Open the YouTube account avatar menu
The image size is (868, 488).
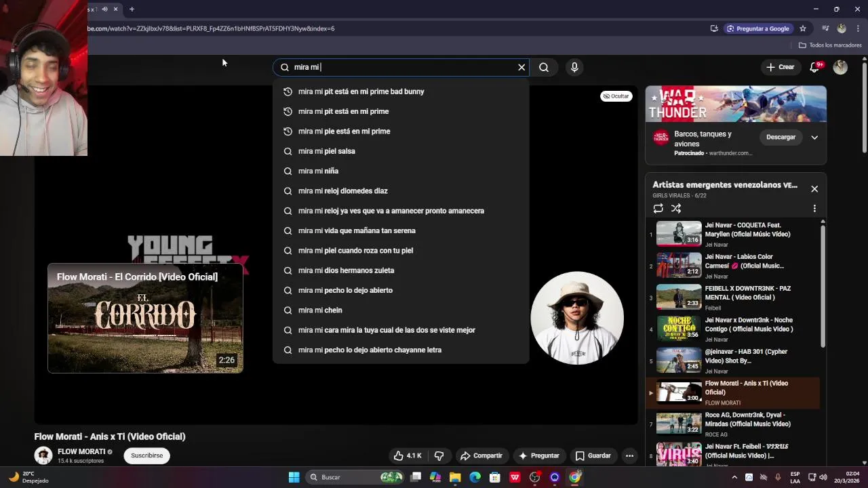(840, 67)
